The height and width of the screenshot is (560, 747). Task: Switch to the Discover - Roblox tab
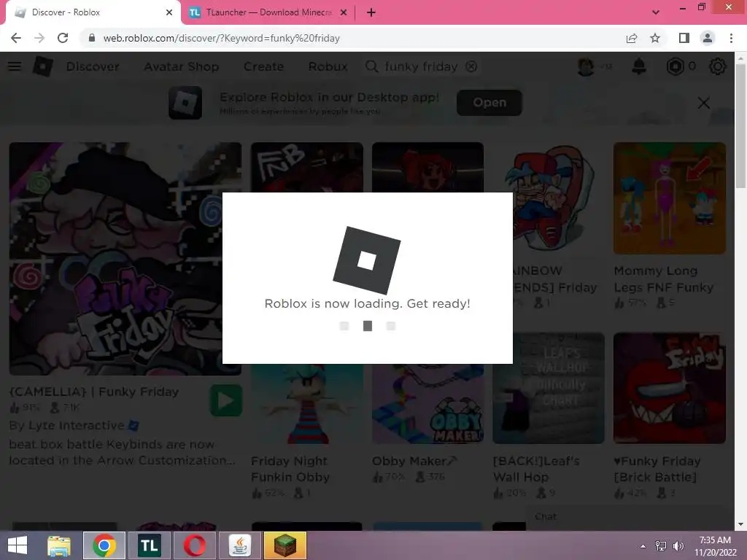coord(93,12)
